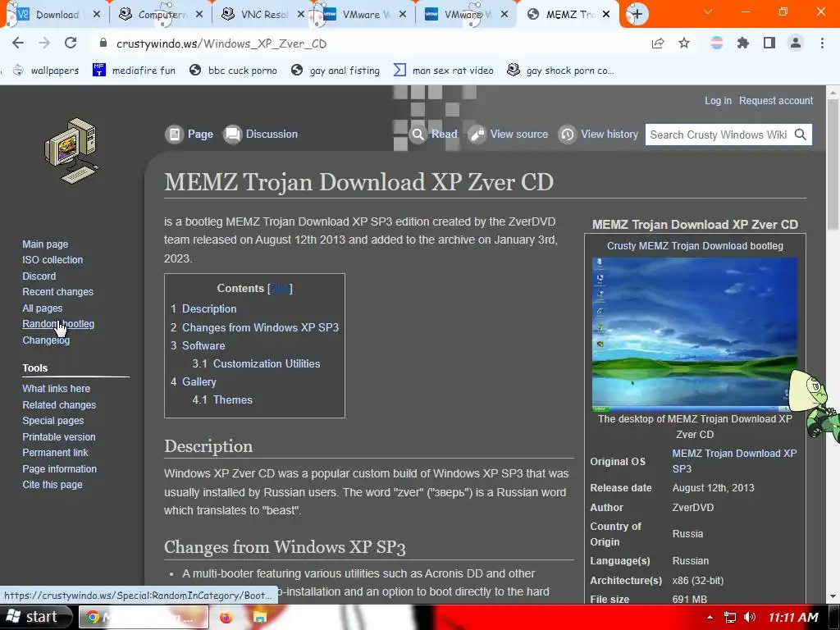Open the mediafire fun bookmark
Image resolution: width=840 pixels, height=630 pixels.
point(134,71)
